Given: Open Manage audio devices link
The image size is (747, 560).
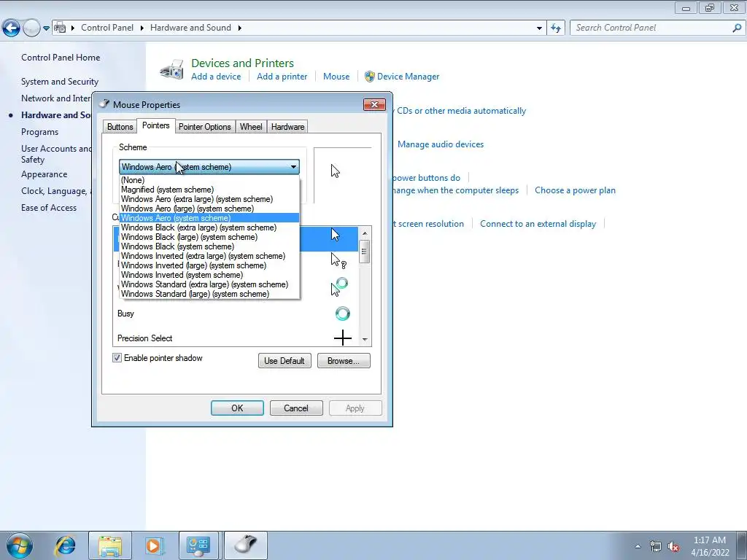Looking at the screenshot, I should pos(441,144).
